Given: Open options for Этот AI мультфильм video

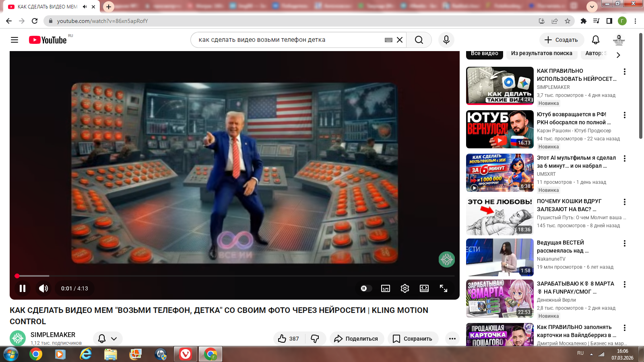Looking at the screenshot, I should pos(625,158).
